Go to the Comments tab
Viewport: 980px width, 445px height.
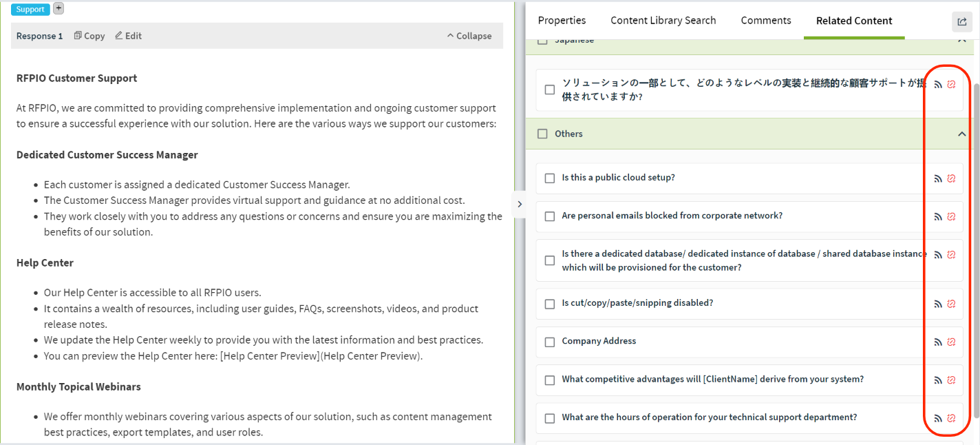point(766,21)
